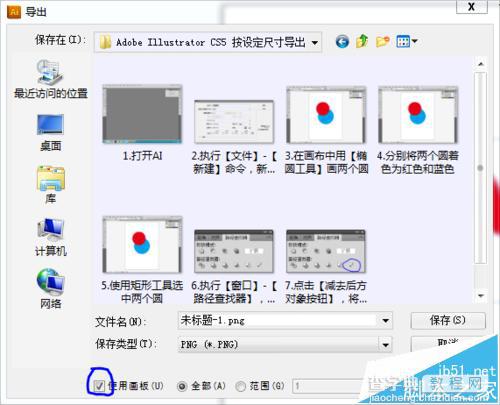Viewport: 500px width, 405px height.
Task: Select thumbnail 1.打开AI
Action: [x=142, y=114]
